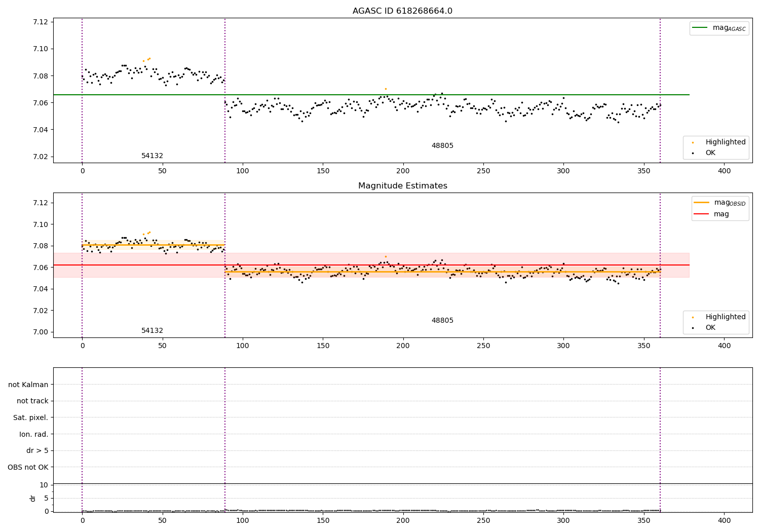Click the mag OBSID label in middle legend

click(x=730, y=203)
